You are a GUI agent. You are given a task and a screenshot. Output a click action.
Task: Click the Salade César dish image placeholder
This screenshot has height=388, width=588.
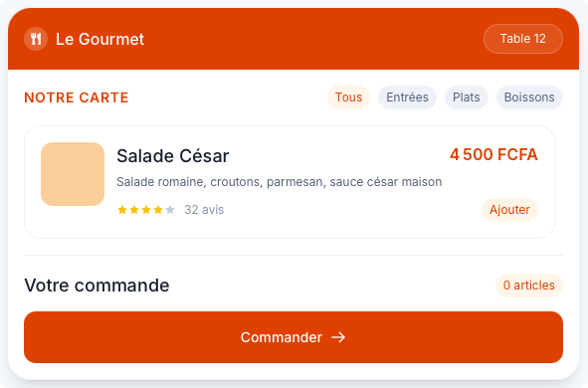73,174
